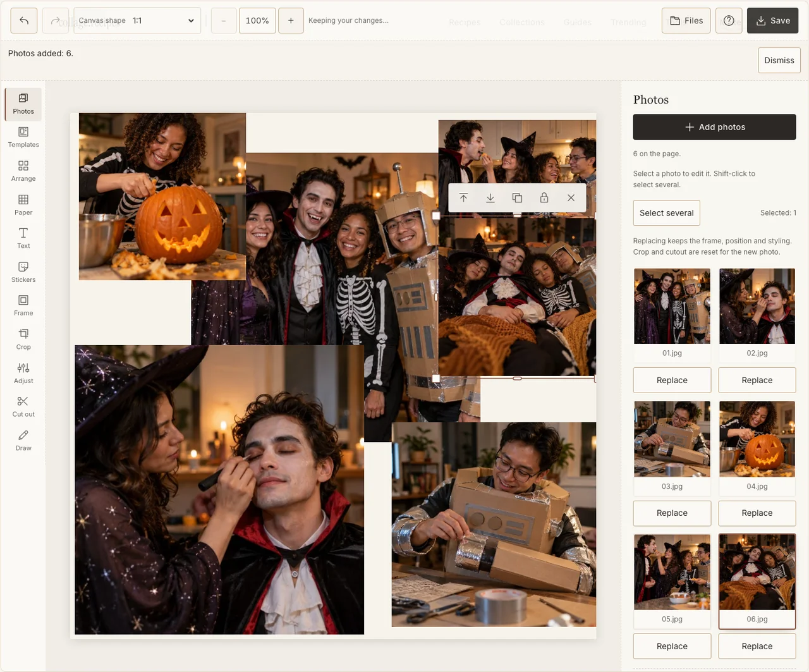Viewport: 809px width, 672px height.
Task: Click the 100% zoom level button
Action: point(257,21)
